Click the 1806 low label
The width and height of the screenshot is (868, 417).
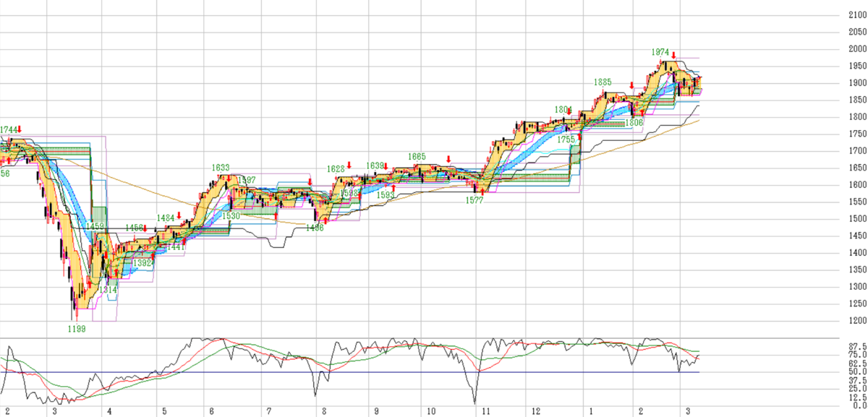coord(634,123)
